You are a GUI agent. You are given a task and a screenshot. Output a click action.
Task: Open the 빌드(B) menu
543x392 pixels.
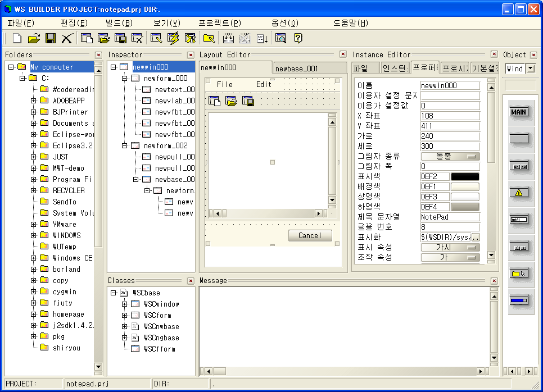click(x=119, y=23)
